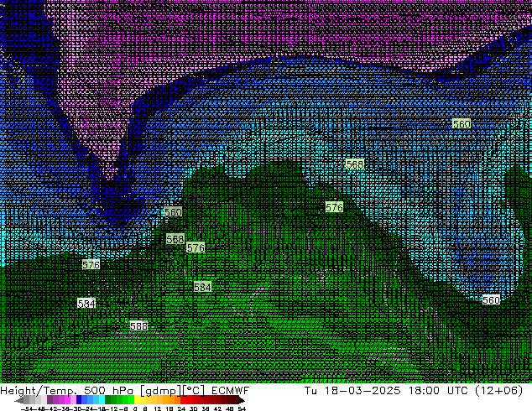Click the '18-03-2025' date text
This screenshot has height=411, width=532.
pyautogui.click(x=362, y=390)
